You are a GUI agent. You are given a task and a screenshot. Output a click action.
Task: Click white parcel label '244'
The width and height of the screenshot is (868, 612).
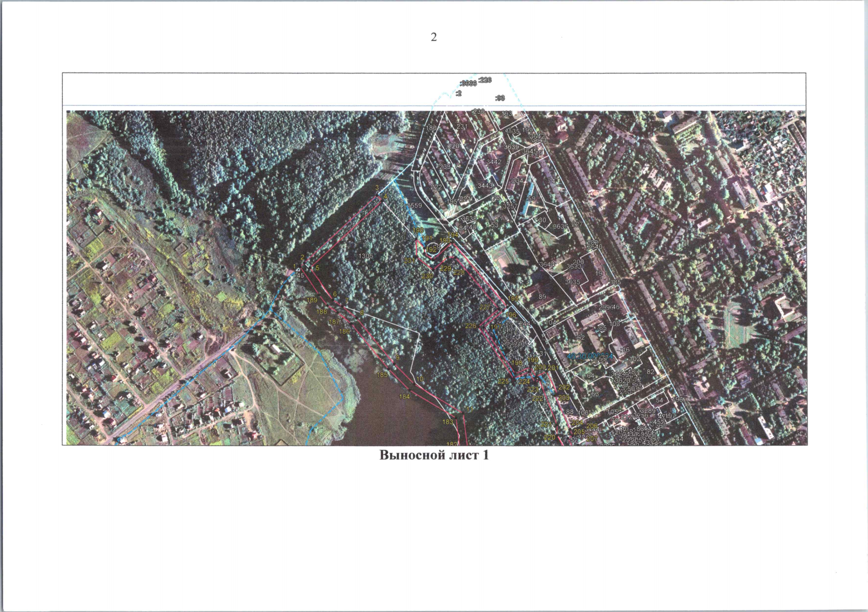pos(524,324)
